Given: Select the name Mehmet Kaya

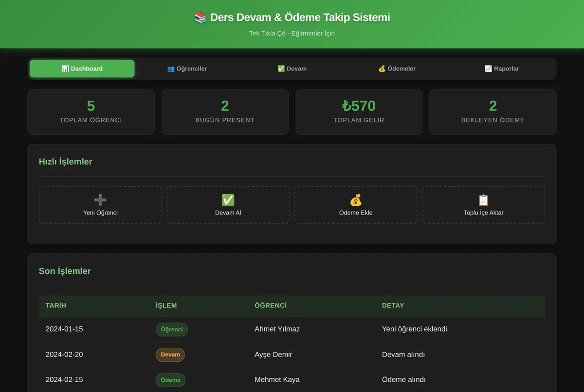Looking at the screenshot, I should click(x=277, y=380).
